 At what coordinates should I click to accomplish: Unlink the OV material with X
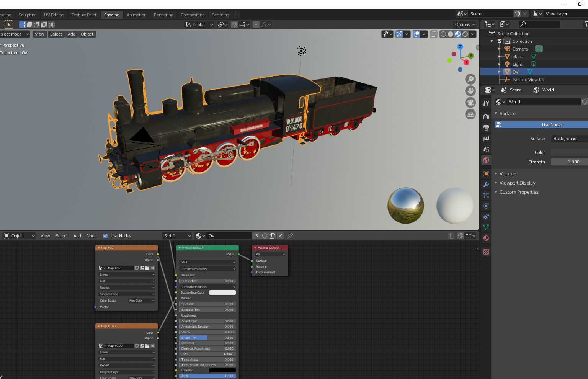(280, 236)
